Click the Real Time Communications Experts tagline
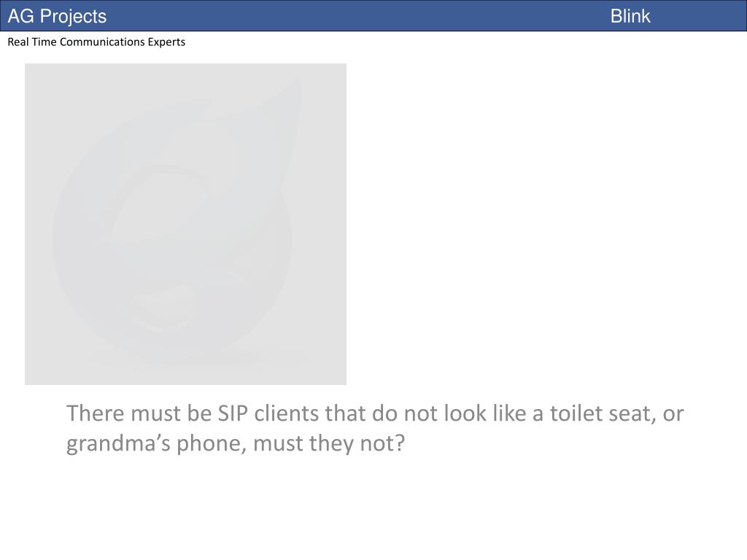Image resolution: width=747 pixels, height=560 pixels. point(96,42)
